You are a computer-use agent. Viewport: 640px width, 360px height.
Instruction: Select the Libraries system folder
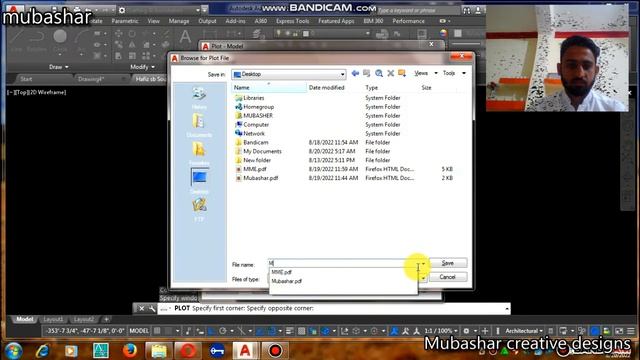point(249,98)
